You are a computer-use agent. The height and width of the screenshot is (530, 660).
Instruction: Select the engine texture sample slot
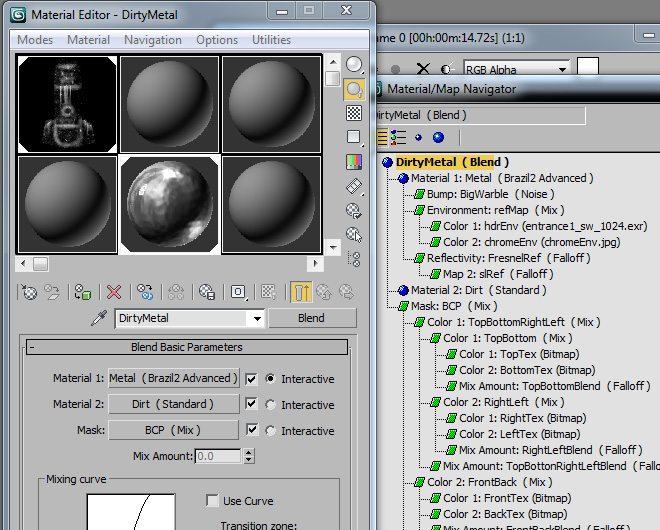[67, 104]
